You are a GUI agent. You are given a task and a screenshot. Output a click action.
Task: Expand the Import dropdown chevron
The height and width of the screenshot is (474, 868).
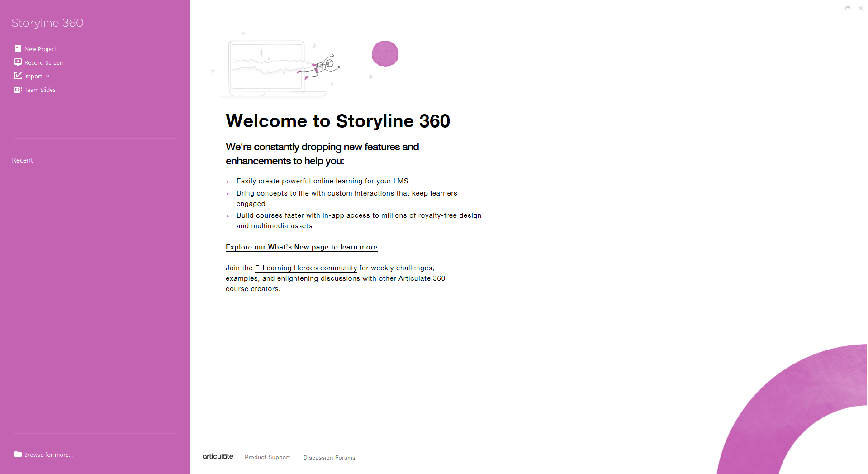pyautogui.click(x=47, y=77)
